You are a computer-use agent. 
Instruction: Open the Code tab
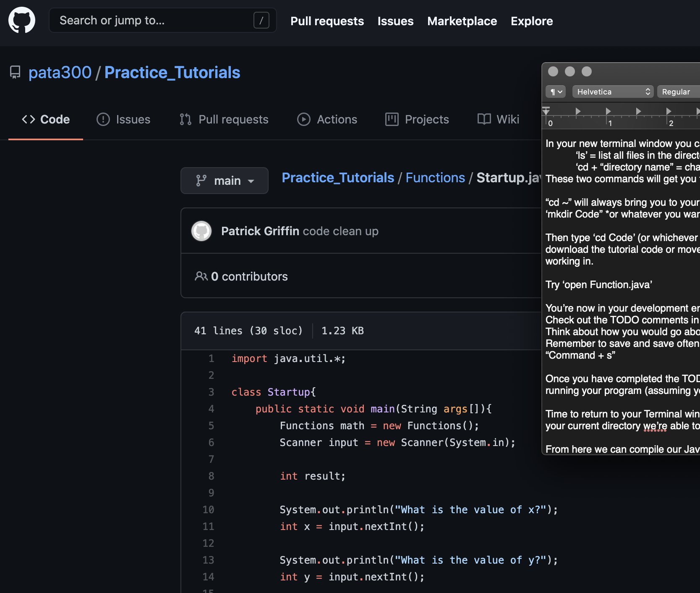tap(46, 119)
